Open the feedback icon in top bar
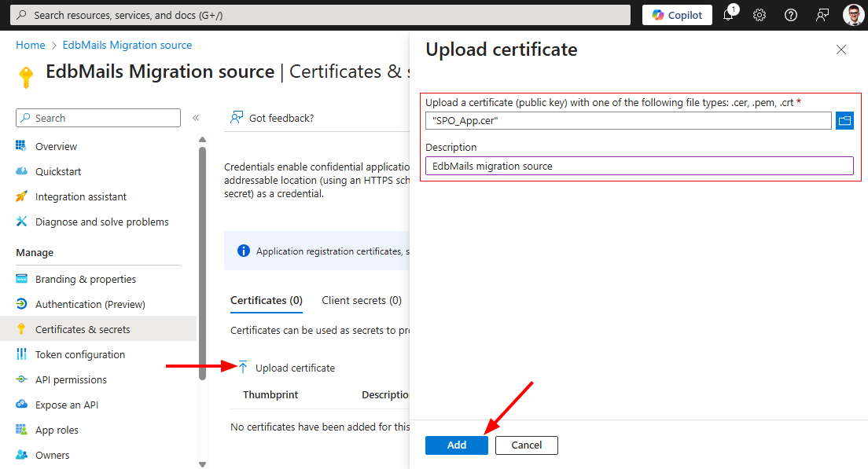This screenshot has height=469, width=868. coord(822,15)
